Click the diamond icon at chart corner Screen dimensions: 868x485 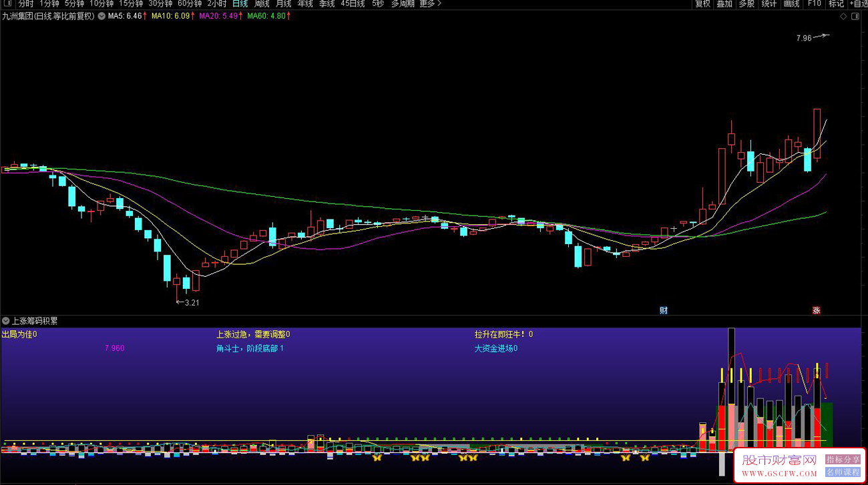tap(844, 16)
